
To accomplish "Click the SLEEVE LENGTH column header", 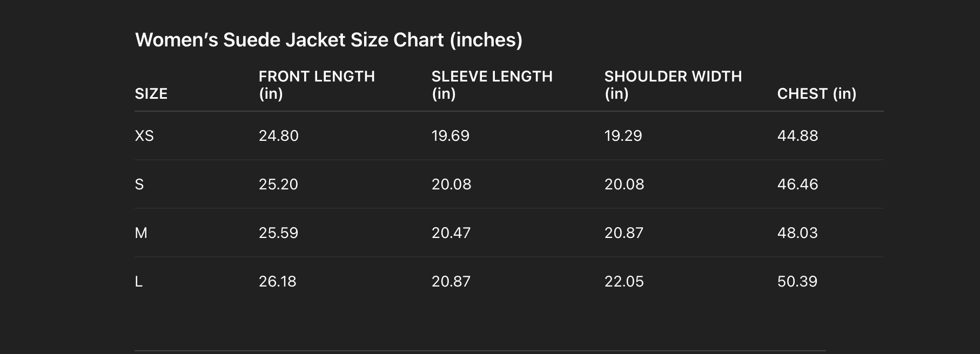I will (492, 85).
